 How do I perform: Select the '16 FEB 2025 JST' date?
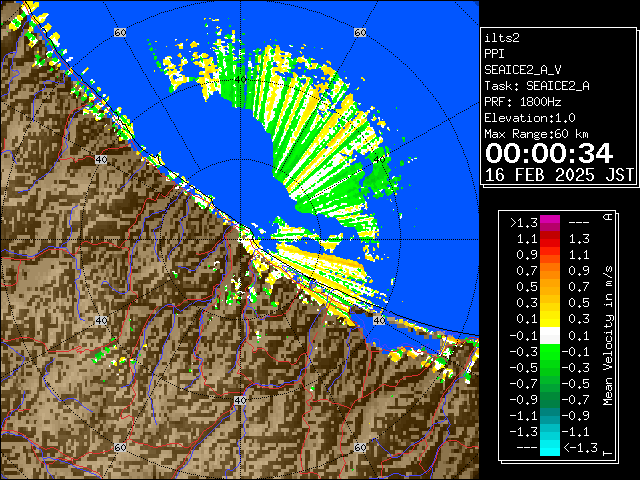tap(559, 175)
